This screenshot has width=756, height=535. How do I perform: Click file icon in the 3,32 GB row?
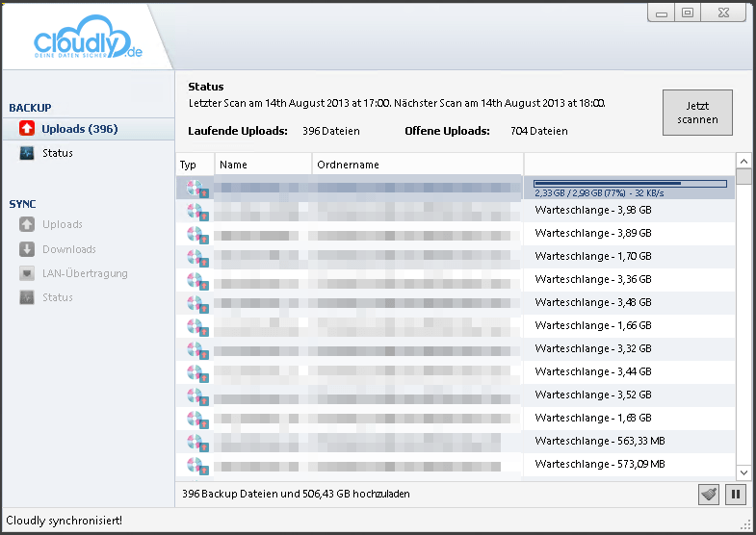coord(197,350)
